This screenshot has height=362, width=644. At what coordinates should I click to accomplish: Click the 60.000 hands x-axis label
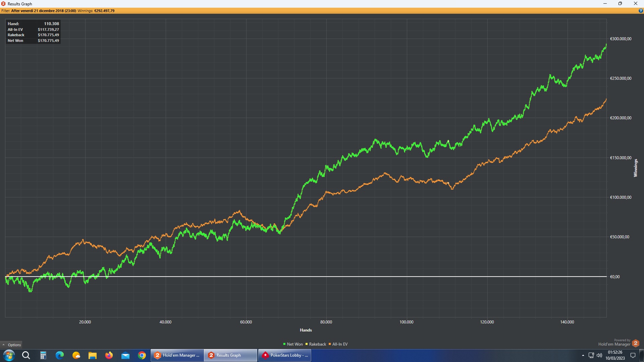(x=246, y=322)
